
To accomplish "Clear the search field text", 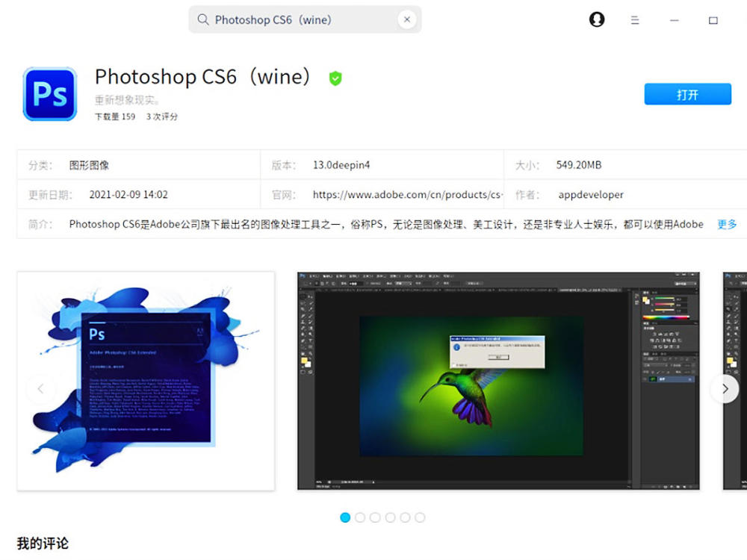I will click(407, 19).
